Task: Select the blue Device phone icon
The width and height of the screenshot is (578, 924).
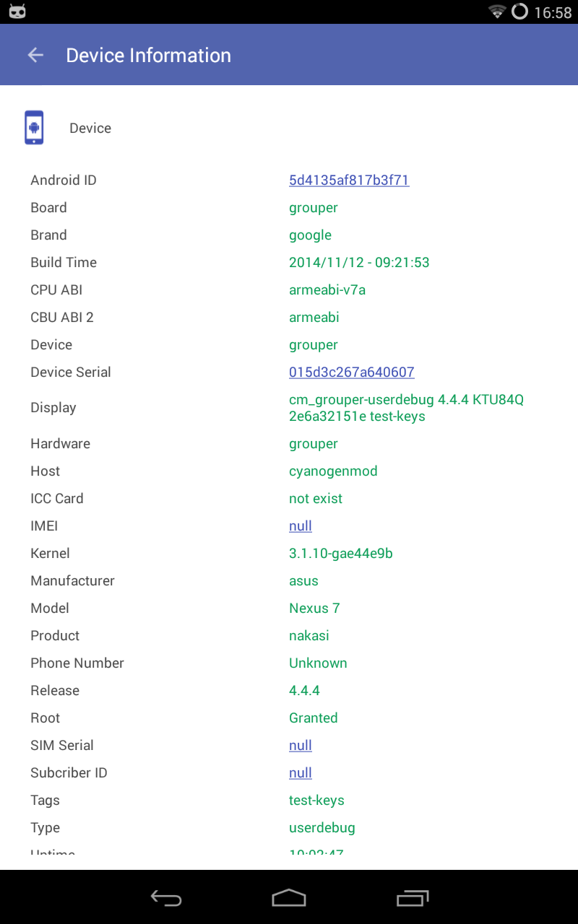Action: pos(34,126)
